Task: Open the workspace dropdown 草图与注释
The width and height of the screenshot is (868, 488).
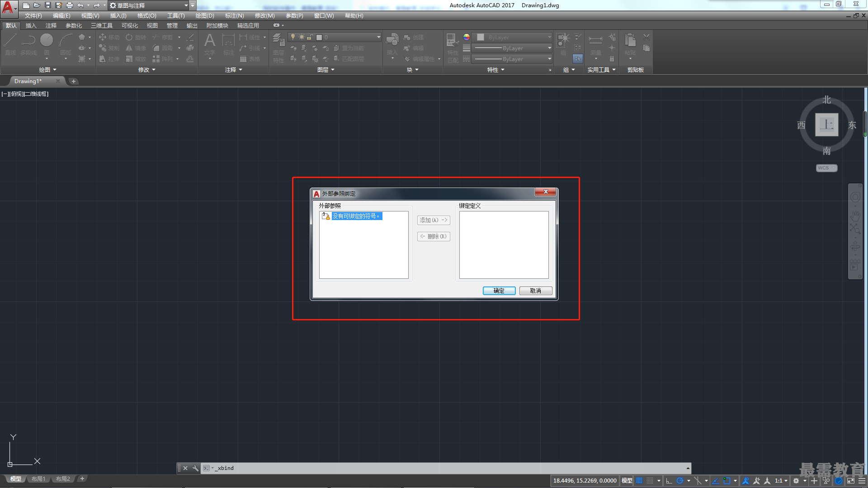Action: point(149,5)
